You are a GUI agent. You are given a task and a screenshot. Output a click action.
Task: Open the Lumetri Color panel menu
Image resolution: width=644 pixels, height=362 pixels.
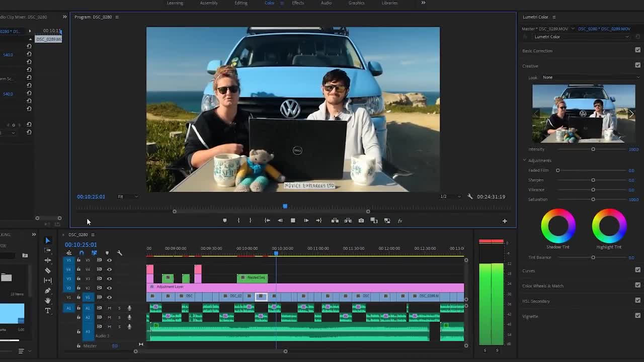click(x=554, y=17)
